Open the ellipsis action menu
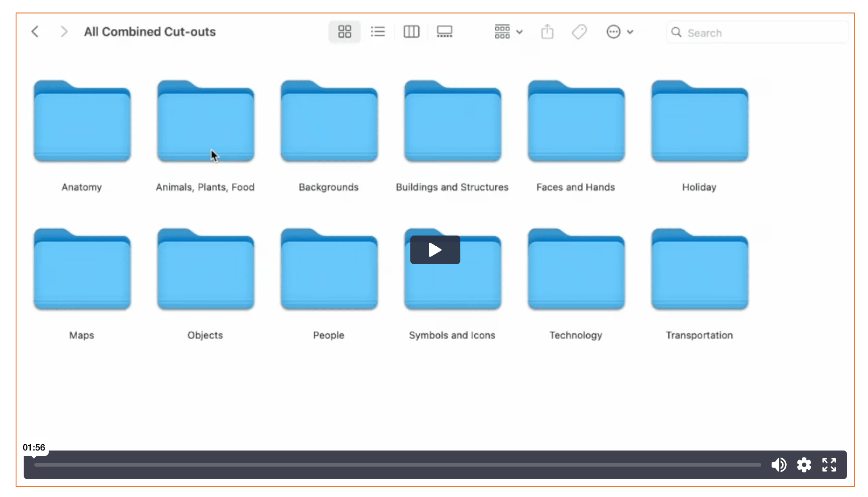The image size is (868, 497). point(613,32)
